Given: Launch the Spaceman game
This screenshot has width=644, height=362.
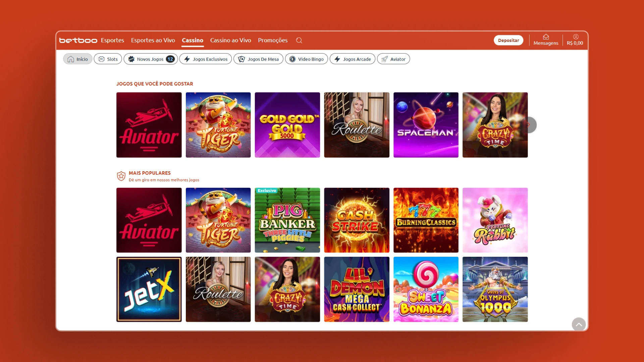Looking at the screenshot, I should coord(426,125).
